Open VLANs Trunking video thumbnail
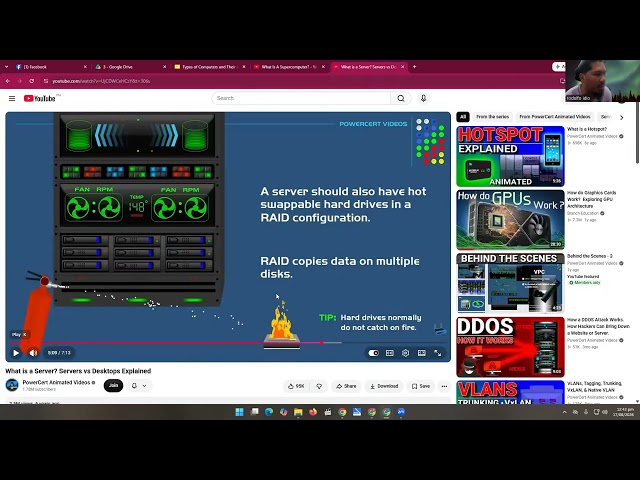640x480 pixels. click(x=510, y=392)
